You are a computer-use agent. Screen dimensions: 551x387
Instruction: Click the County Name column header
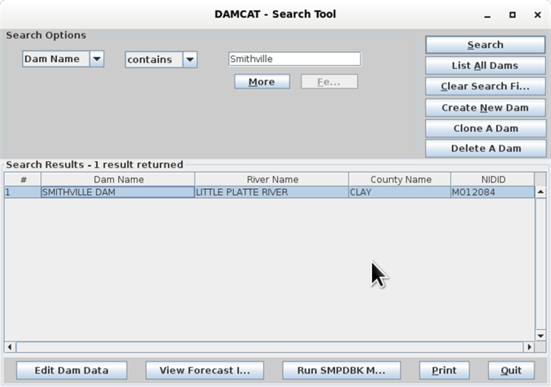pyautogui.click(x=400, y=180)
